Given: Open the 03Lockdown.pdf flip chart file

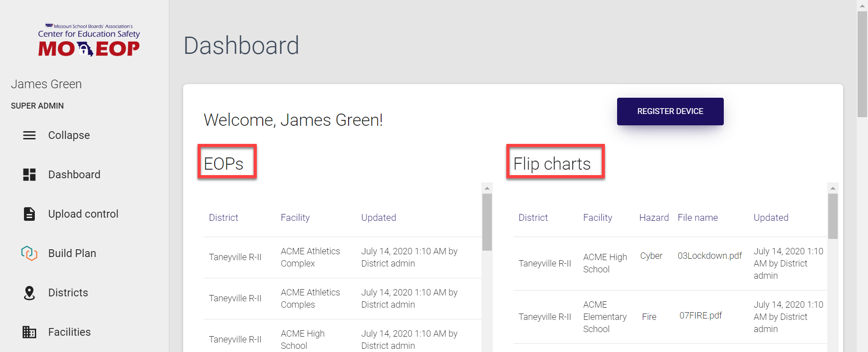Looking at the screenshot, I should (x=709, y=256).
